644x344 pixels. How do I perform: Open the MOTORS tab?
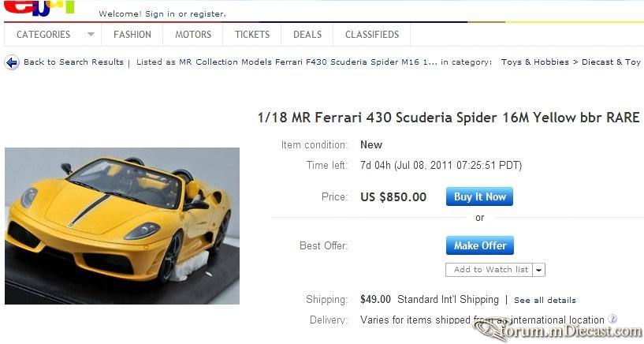[193, 35]
